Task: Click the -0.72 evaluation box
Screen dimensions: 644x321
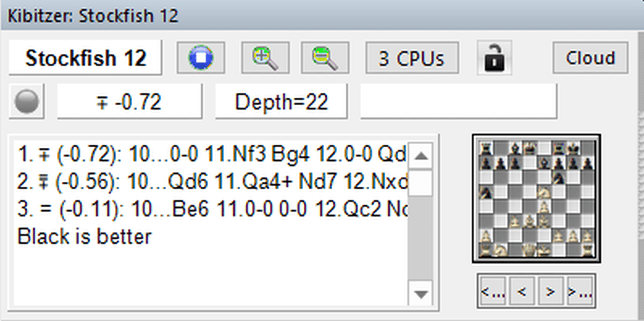Action: [130, 101]
